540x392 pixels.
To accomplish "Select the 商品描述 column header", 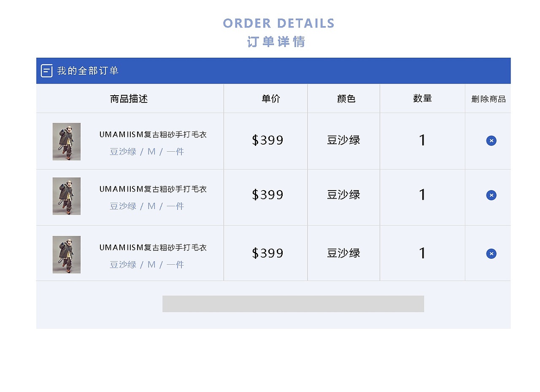I will pyautogui.click(x=129, y=98).
